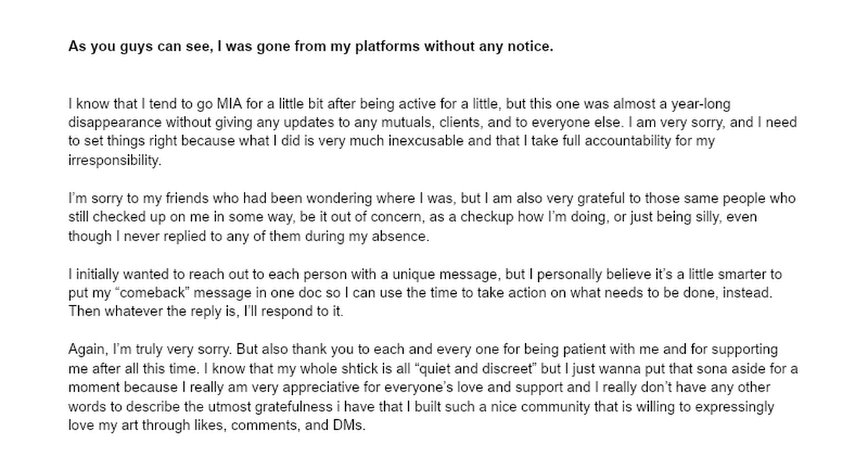Click the word "absence" ending the second paragraph
Image resolution: width=868 pixels, height=456 pixels.
tap(407, 236)
